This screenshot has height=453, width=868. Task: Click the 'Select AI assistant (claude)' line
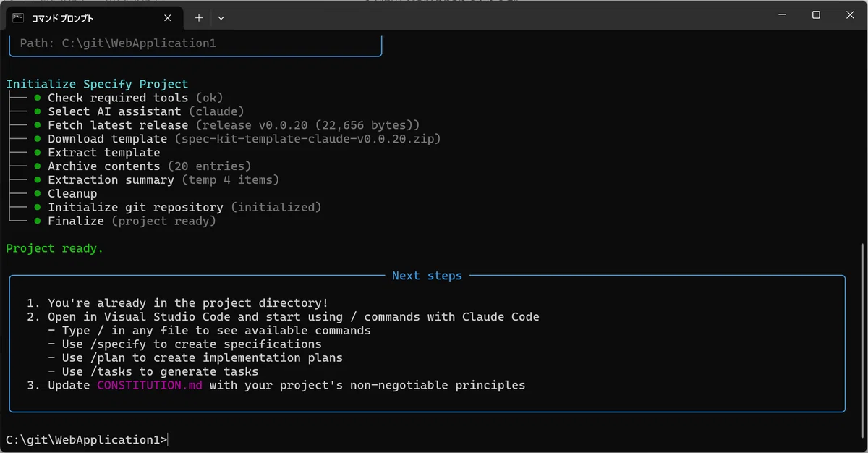click(146, 111)
